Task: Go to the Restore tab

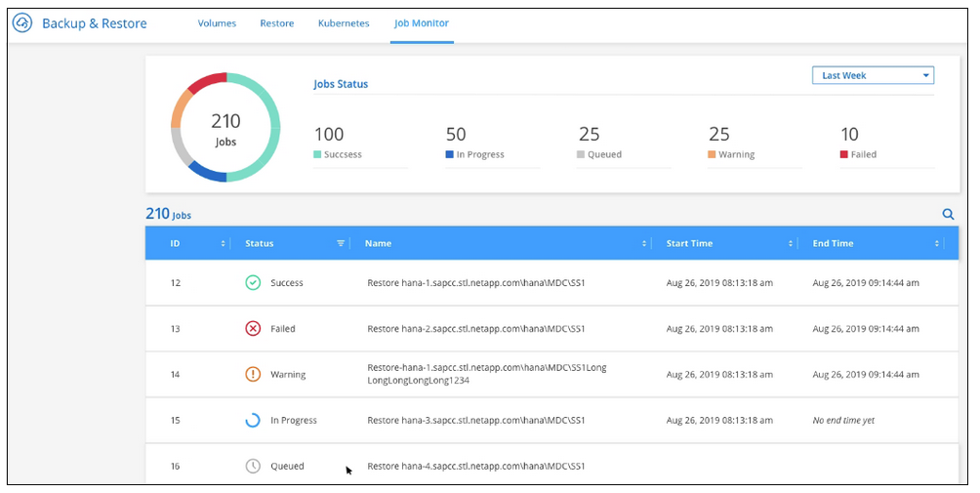Action: pos(276,23)
